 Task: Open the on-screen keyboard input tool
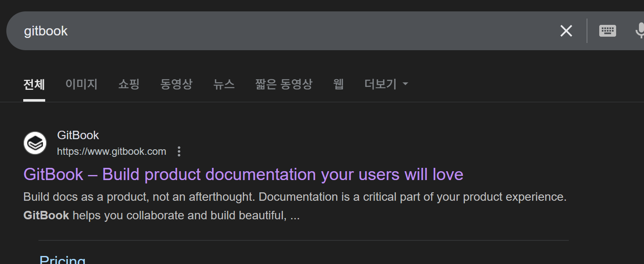pos(607,31)
